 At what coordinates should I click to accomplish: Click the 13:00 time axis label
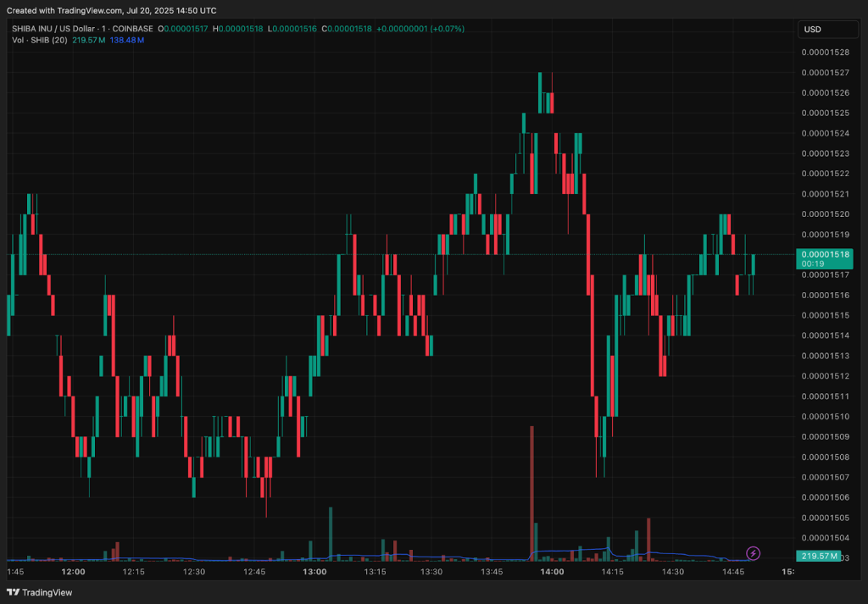pos(315,572)
